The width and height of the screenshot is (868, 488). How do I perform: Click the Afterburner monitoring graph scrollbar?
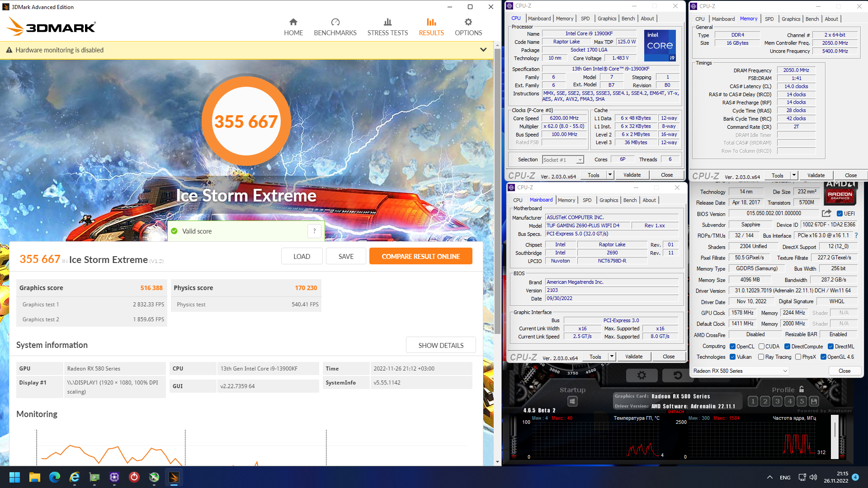tap(835, 436)
